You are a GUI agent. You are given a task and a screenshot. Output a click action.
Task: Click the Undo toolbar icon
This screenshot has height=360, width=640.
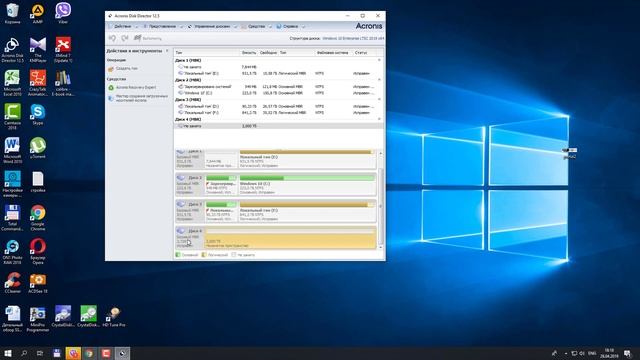tap(112, 38)
